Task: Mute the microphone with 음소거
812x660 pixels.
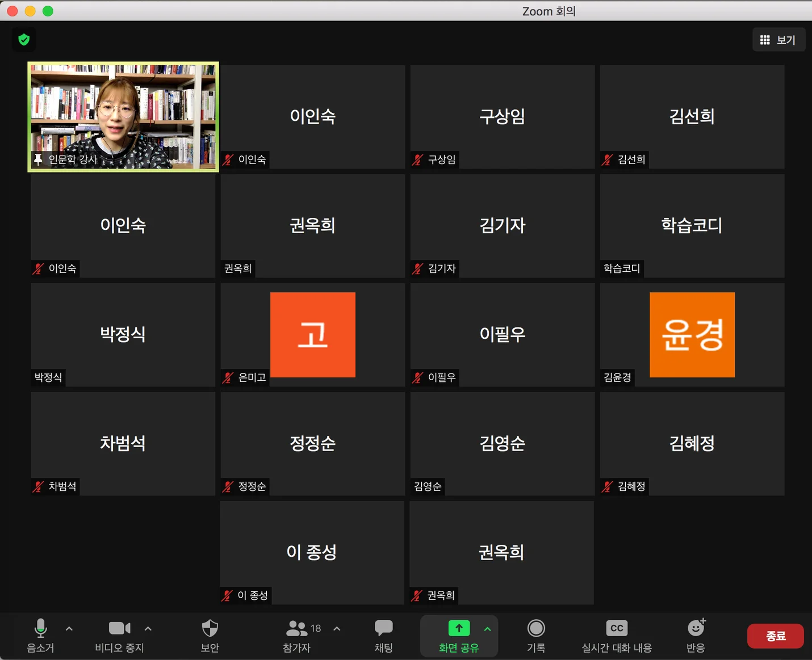Action: [x=40, y=636]
